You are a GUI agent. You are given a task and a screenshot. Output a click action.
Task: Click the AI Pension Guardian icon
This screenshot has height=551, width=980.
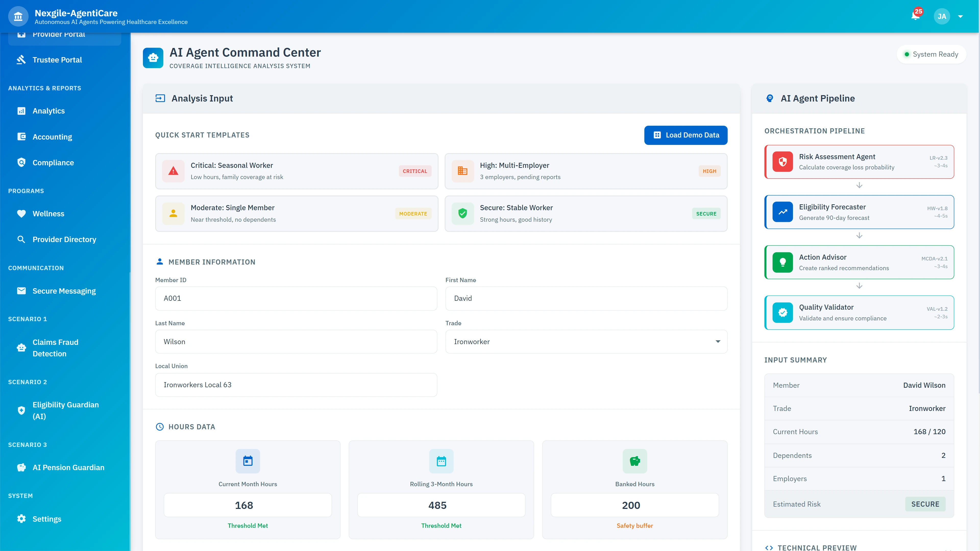tap(21, 467)
